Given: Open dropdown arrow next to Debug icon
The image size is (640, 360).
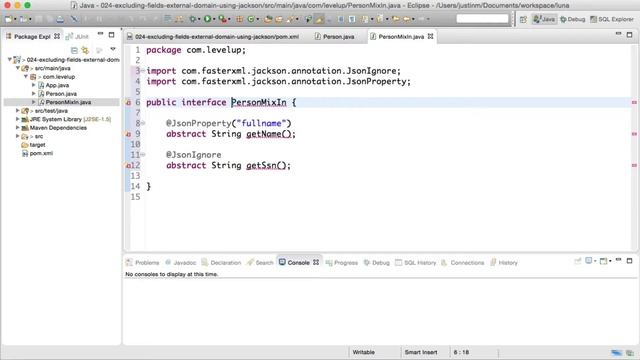Looking at the screenshot, I should [x=199, y=19].
